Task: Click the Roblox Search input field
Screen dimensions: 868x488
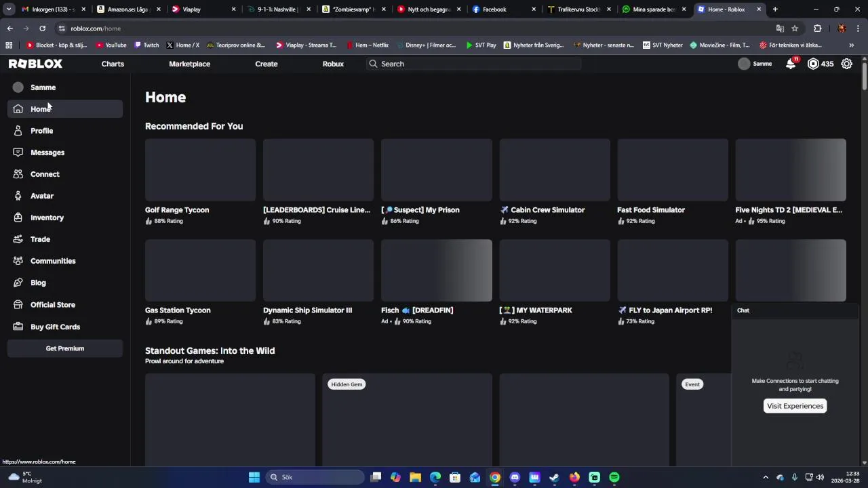Action: point(475,64)
